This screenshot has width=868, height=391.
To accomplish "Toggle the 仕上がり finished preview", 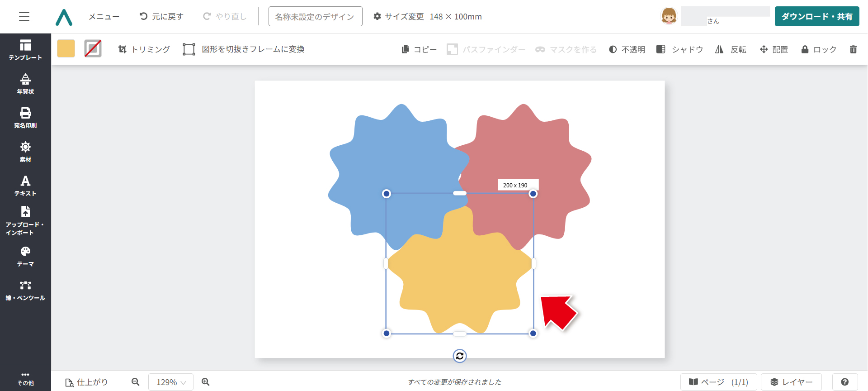I will [87, 382].
